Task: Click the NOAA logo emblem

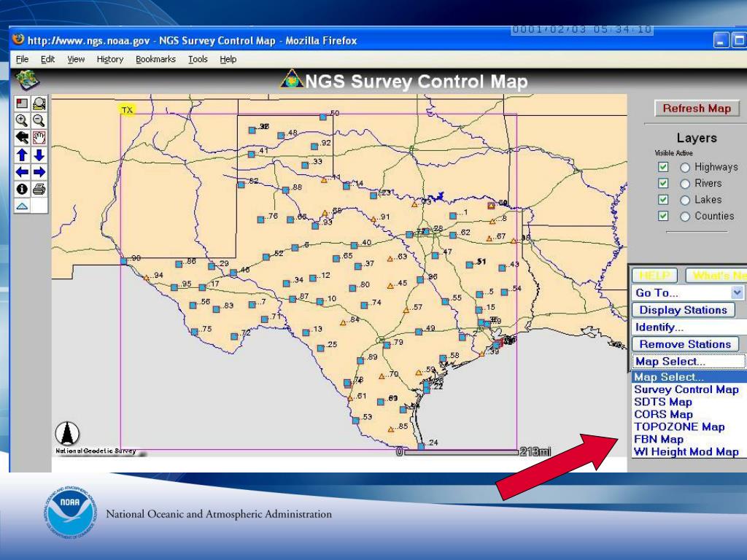Action: (x=71, y=513)
